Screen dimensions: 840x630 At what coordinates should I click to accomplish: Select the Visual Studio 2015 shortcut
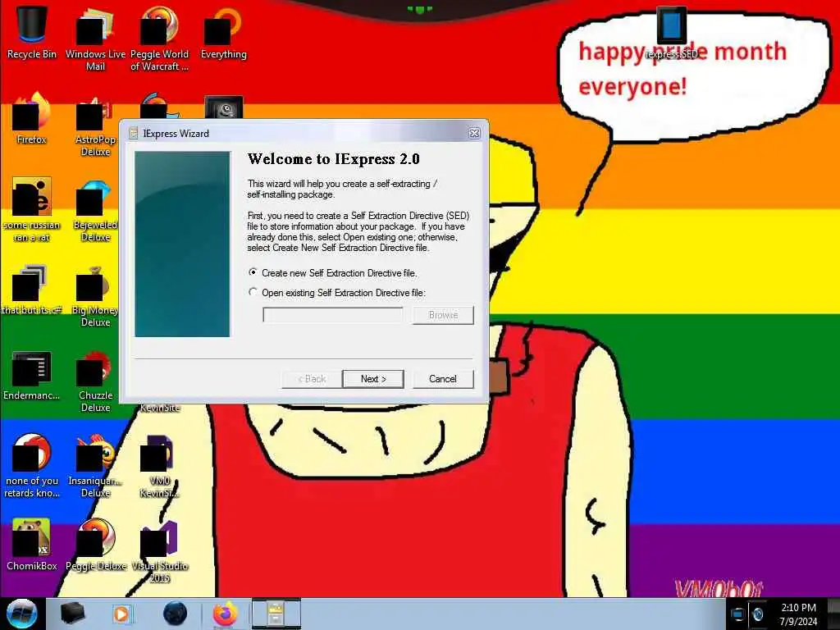[x=159, y=552]
